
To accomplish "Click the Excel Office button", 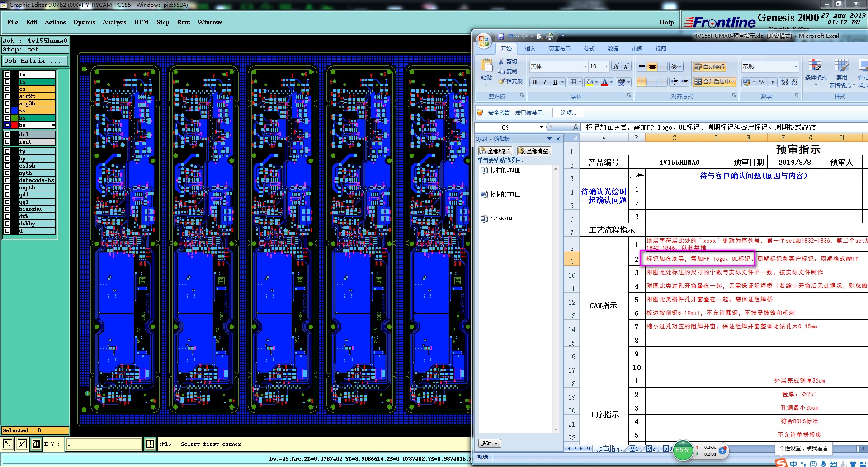I will pos(484,41).
